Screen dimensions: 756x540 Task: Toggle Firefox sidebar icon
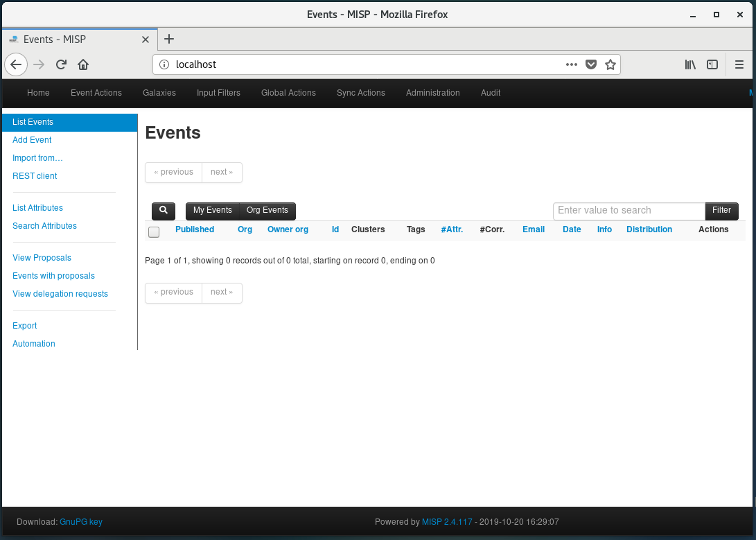[x=712, y=64]
